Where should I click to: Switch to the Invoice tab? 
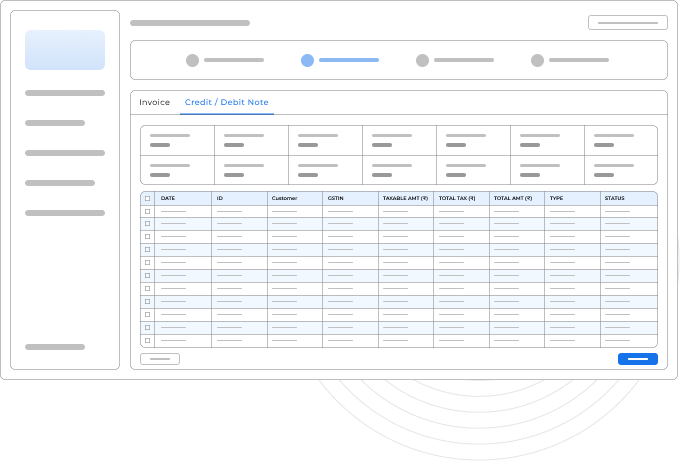(154, 102)
